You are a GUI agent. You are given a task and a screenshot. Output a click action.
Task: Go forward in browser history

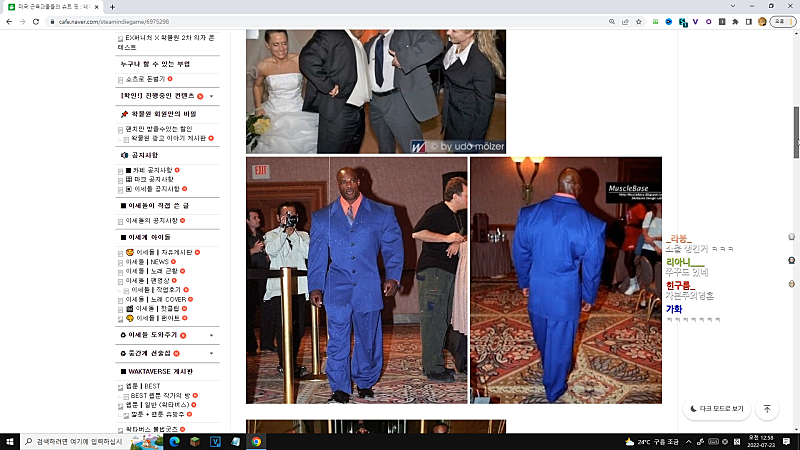coord(22,22)
